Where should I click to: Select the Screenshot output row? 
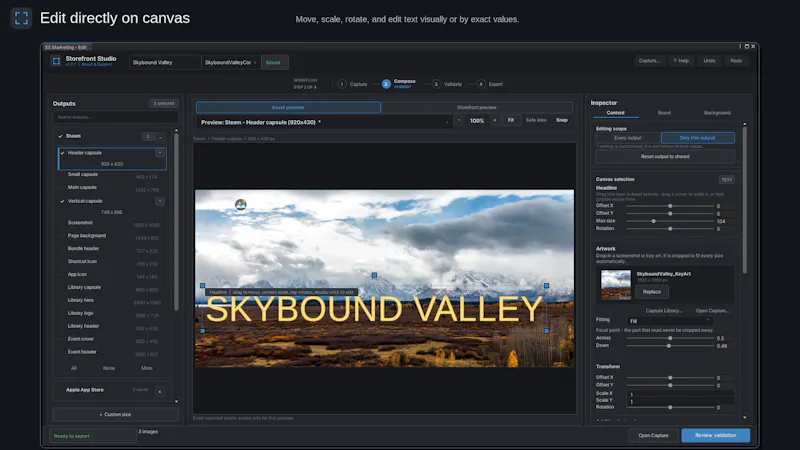(112, 223)
